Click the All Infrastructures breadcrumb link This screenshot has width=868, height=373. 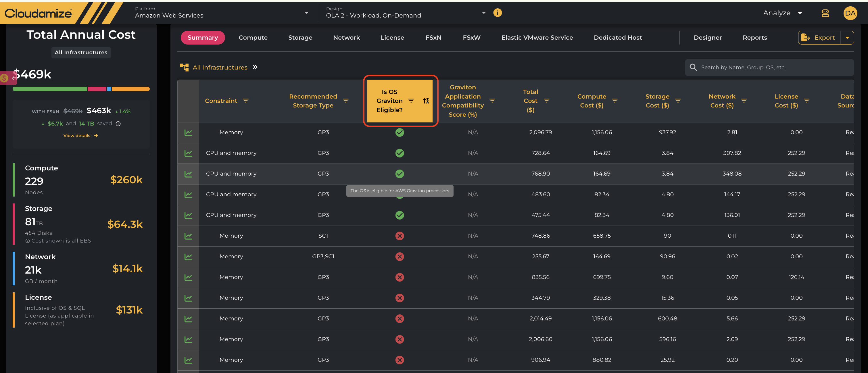tap(220, 68)
